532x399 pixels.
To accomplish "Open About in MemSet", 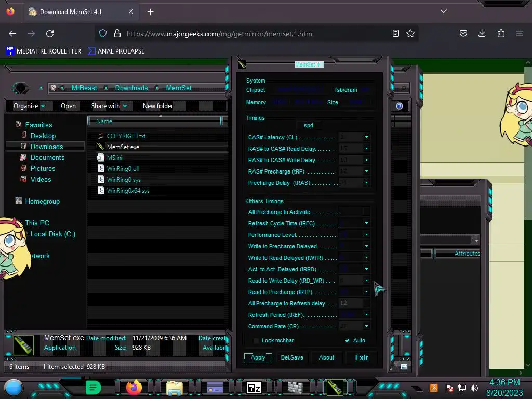I will tap(326, 357).
